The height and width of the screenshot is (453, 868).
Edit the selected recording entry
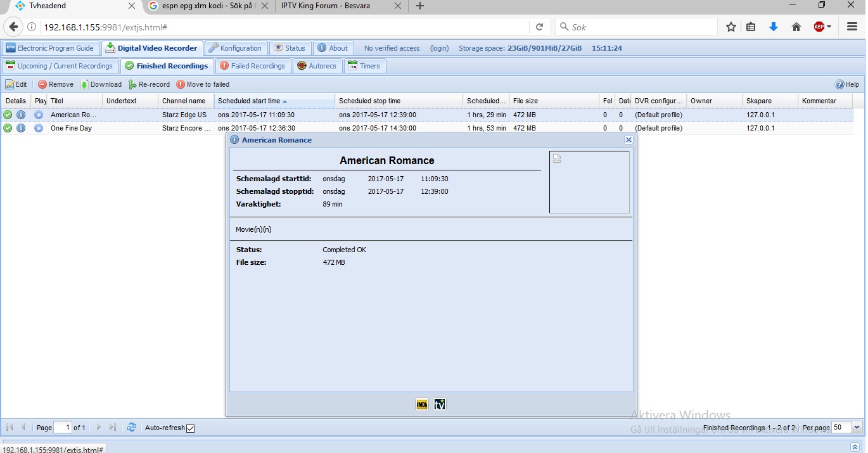[x=16, y=84]
